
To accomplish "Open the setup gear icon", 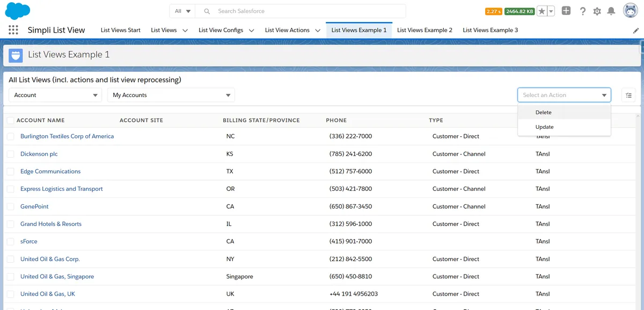I will click(597, 11).
